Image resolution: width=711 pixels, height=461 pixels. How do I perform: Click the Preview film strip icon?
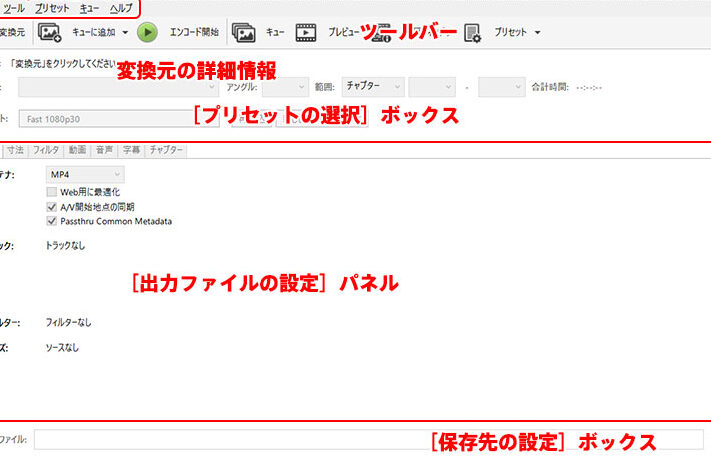pos(307,32)
